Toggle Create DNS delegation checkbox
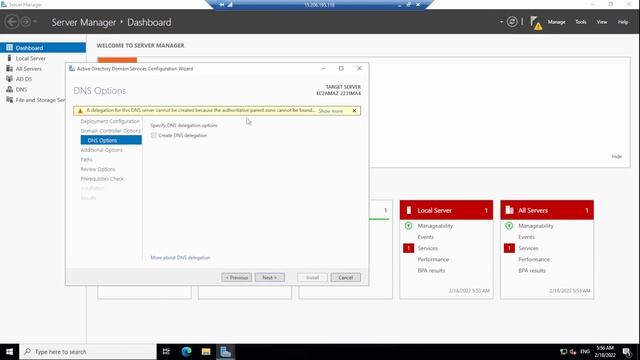Screen dimensions: 640x360 (x=153, y=135)
